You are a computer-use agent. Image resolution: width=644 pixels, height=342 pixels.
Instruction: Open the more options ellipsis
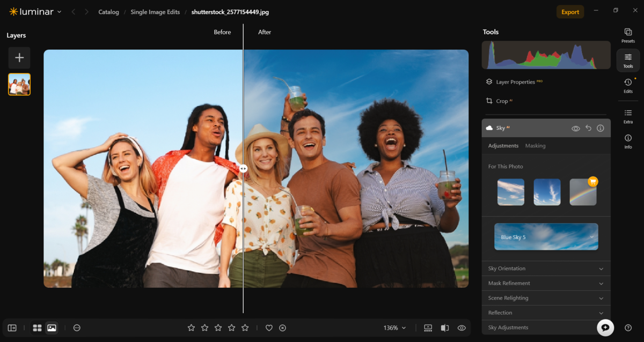tap(77, 328)
